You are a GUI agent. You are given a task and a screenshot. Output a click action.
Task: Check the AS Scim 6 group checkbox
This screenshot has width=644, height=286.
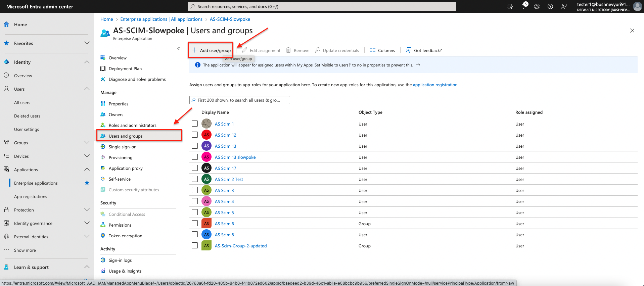click(x=195, y=223)
